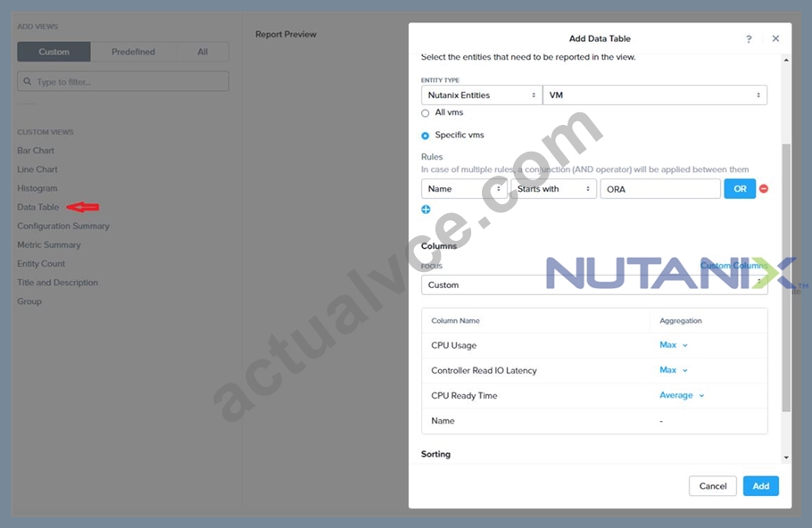Viewport: 812px width, 528px height.
Task: Click the scrollbar down arrow
Action: click(x=786, y=458)
